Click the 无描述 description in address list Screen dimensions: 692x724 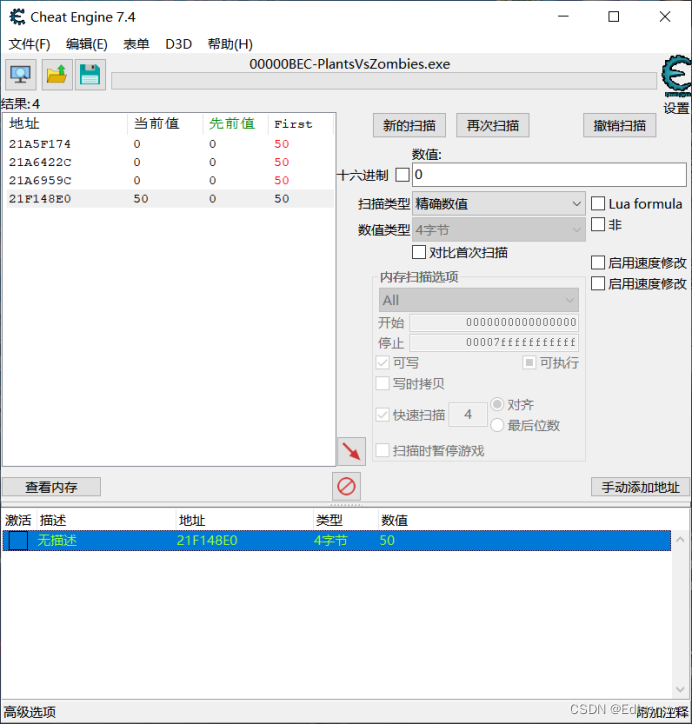tap(57, 540)
